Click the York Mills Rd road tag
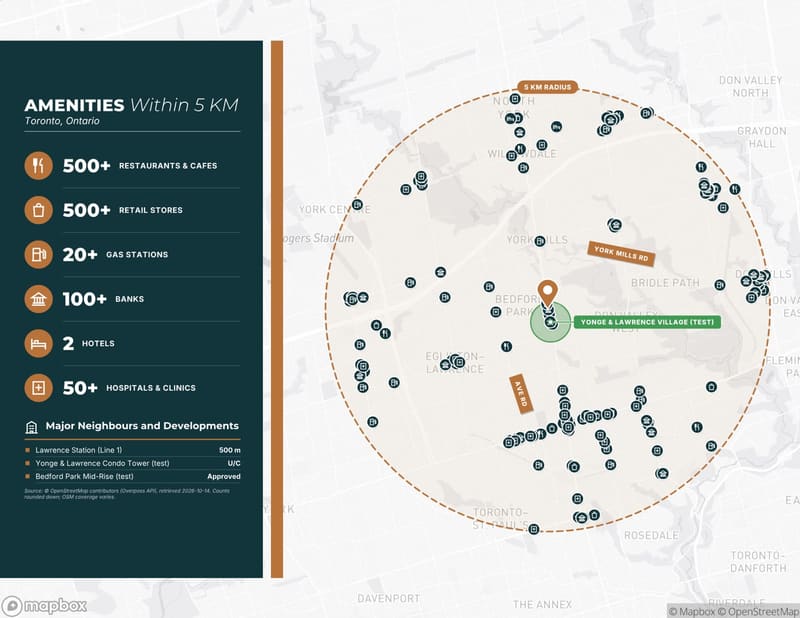This screenshot has width=800, height=618. [621, 254]
